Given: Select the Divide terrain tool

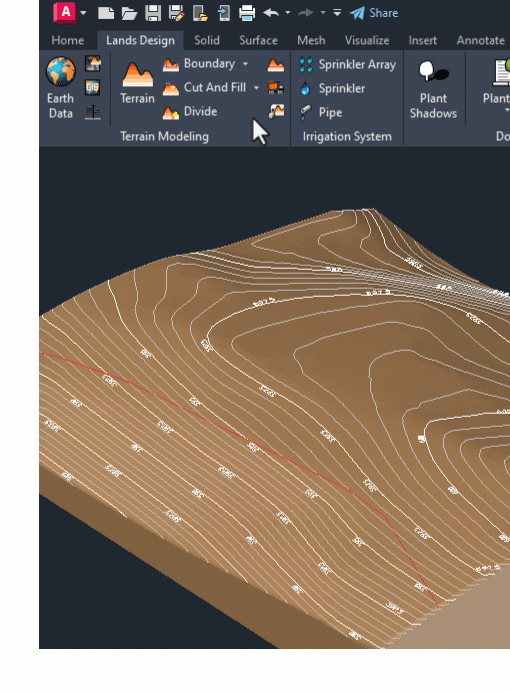Looking at the screenshot, I should 190,112.
